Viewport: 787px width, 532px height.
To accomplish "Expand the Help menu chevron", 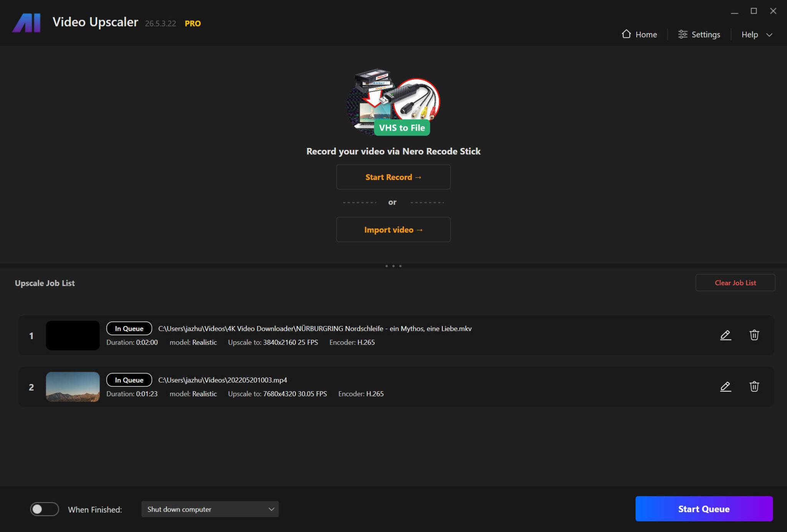I will 769,35.
